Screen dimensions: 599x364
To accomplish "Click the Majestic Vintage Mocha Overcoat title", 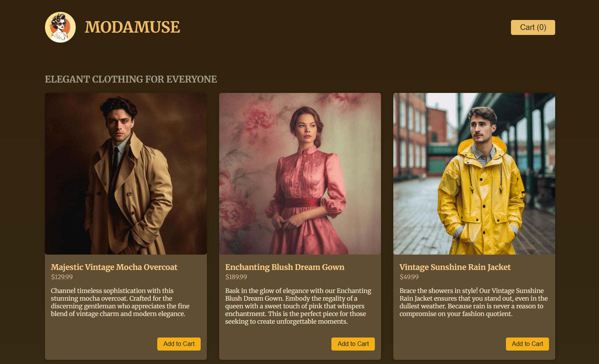I will (x=114, y=267).
